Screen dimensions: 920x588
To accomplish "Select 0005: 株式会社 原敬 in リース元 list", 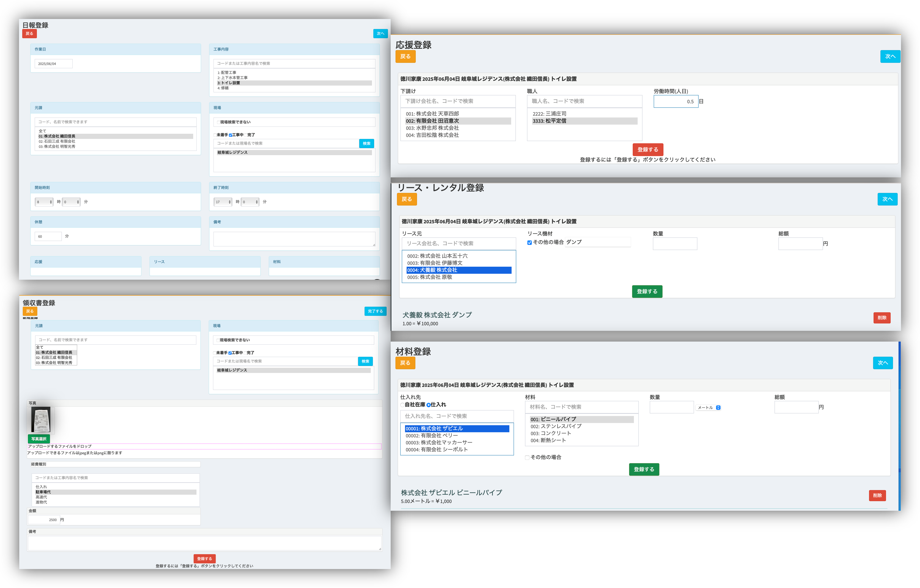I will point(459,277).
